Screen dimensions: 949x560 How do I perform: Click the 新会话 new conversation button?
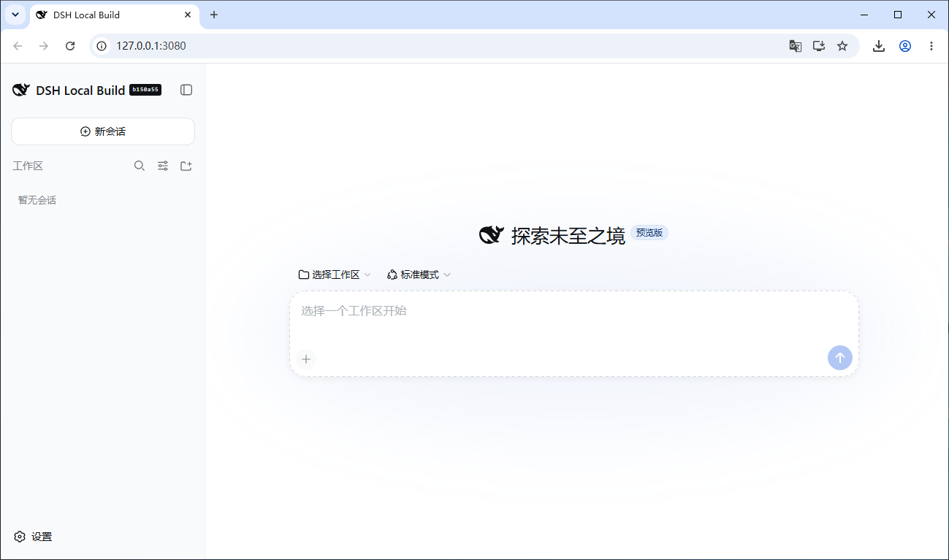pos(103,131)
